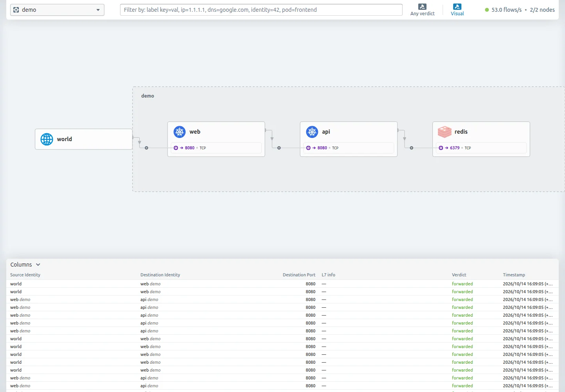The height and width of the screenshot is (392, 565).
Task: Open the Visual options menu
Action: 457,10
